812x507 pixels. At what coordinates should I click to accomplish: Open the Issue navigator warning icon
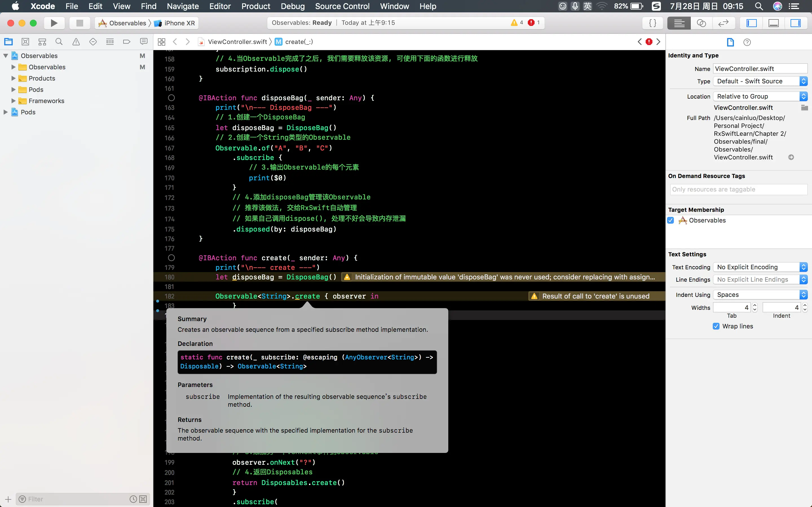click(x=76, y=42)
